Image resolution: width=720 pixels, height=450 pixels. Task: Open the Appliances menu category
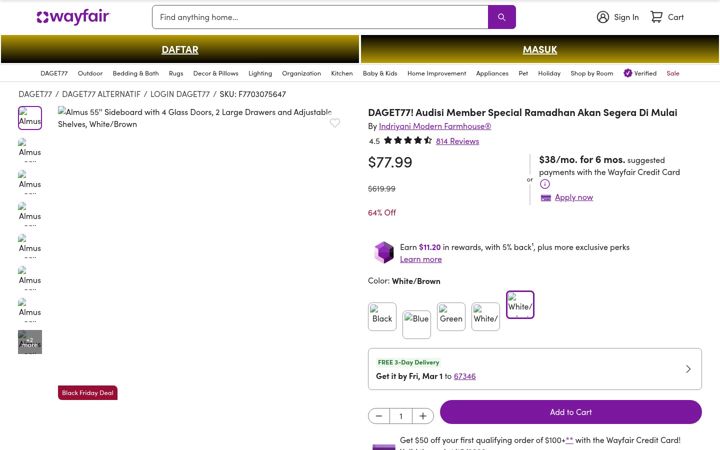point(492,73)
